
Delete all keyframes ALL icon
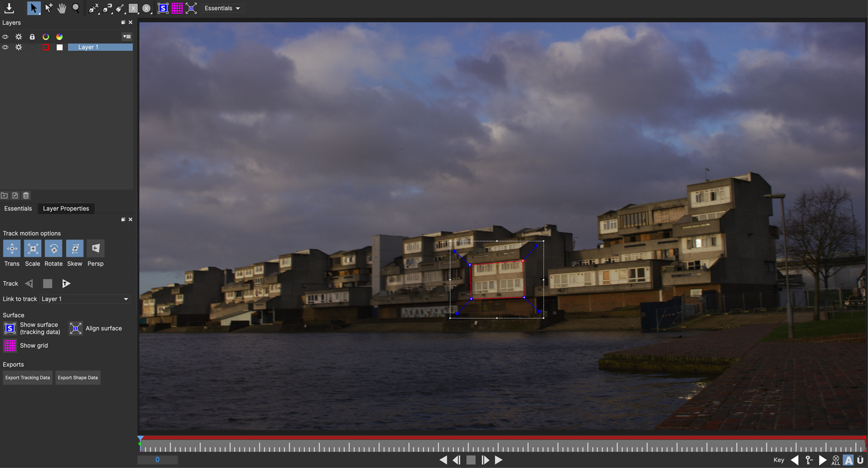pos(836,460)
